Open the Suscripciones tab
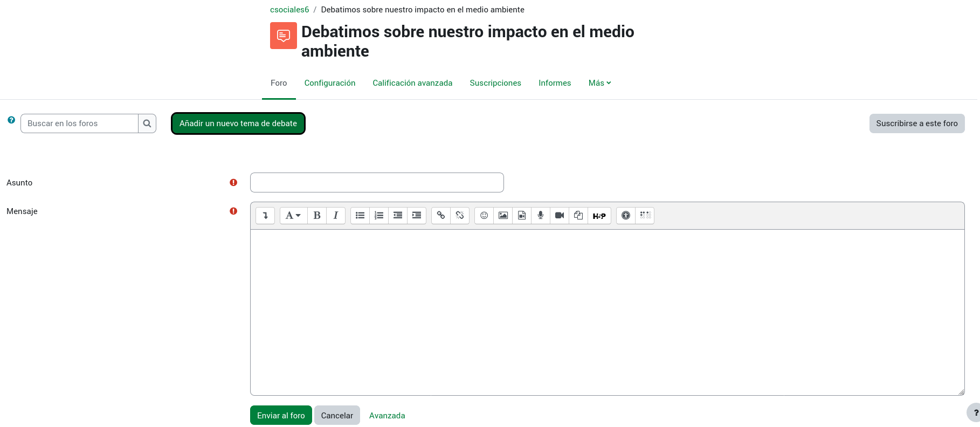The height and width of the screenshot is (427, 980). point(495,83)
